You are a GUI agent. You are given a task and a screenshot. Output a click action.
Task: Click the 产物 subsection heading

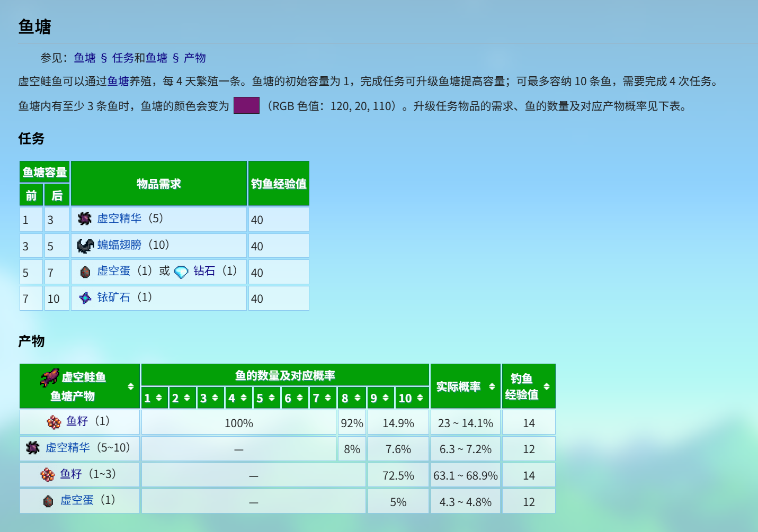pyautogui.click(x=31, y=341)
